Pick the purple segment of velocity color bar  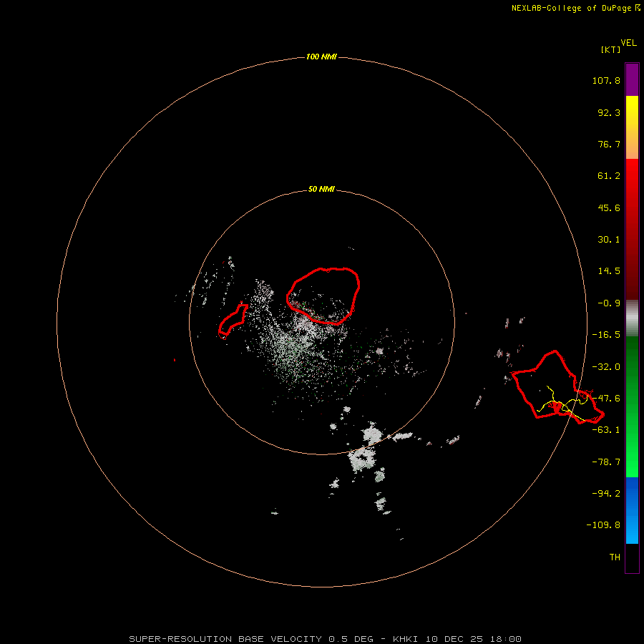tap(632, 79)
